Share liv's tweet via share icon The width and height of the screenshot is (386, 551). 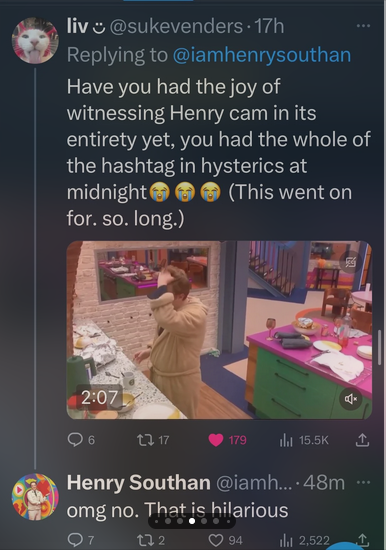[362, 440]
